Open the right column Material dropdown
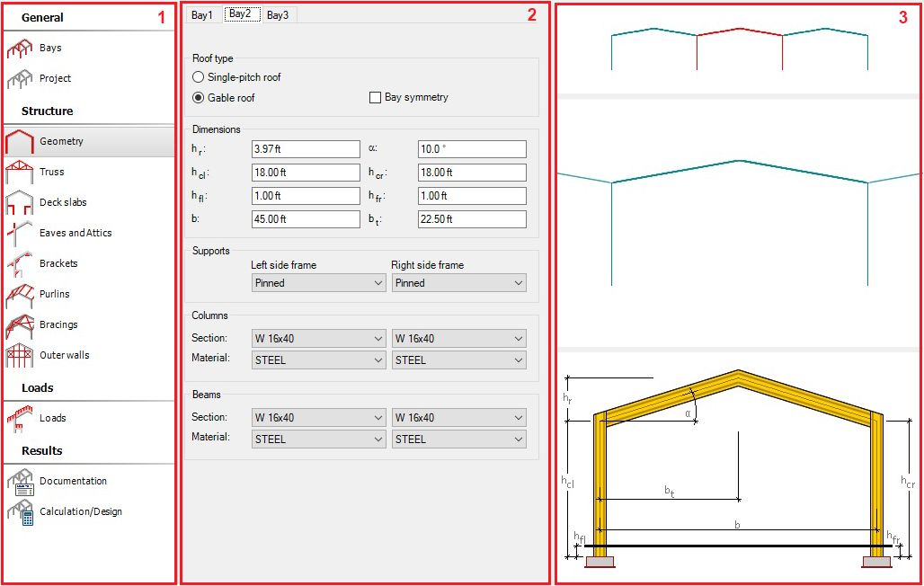The image size is (924, 586). pos(459,360)
